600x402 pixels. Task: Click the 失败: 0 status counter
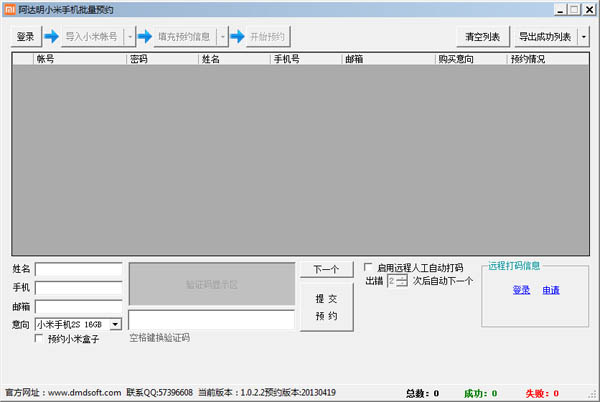point(542,393)
